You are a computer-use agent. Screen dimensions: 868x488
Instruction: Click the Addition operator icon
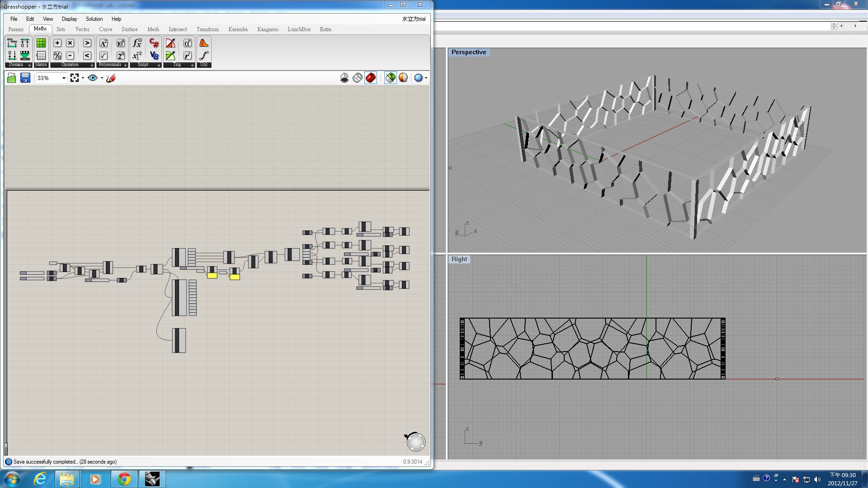pos(57,43)
